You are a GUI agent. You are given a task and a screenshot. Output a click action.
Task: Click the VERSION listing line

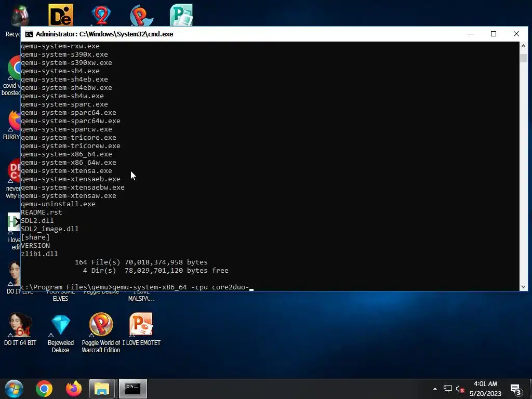[x=35, y=245]
